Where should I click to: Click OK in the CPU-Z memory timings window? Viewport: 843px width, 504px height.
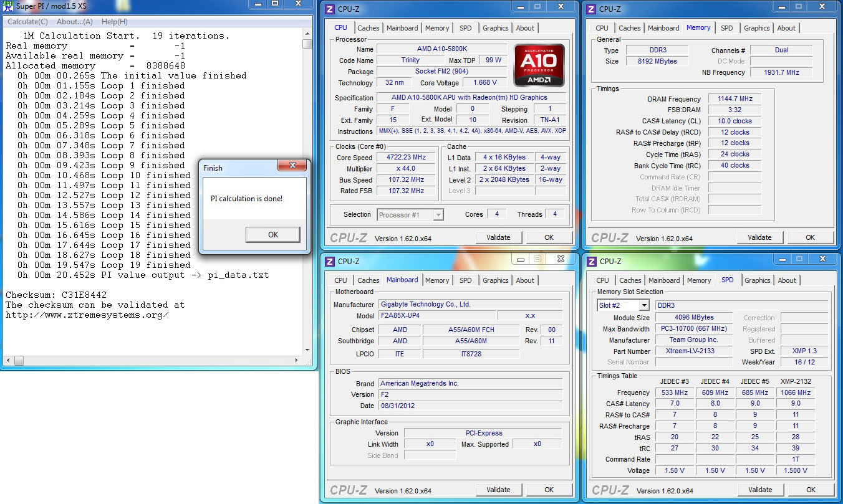tap(810, 237)
